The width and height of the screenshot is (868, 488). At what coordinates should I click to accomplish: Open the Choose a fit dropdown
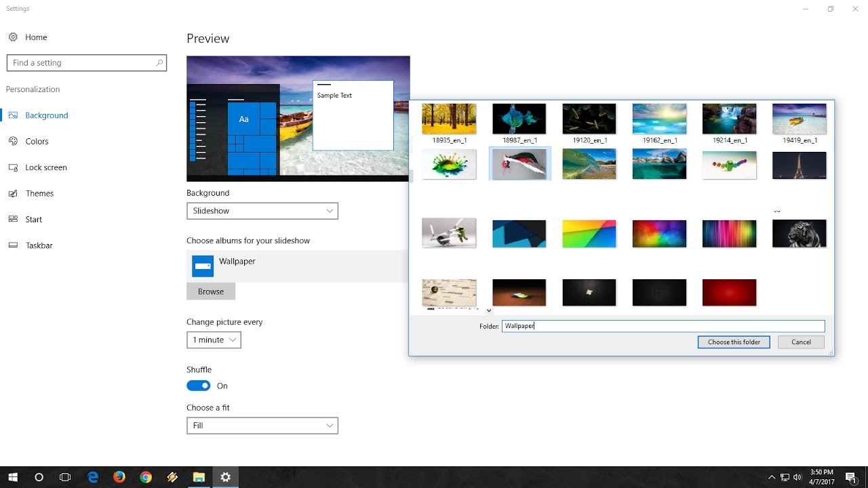click(x=262, y=426)
